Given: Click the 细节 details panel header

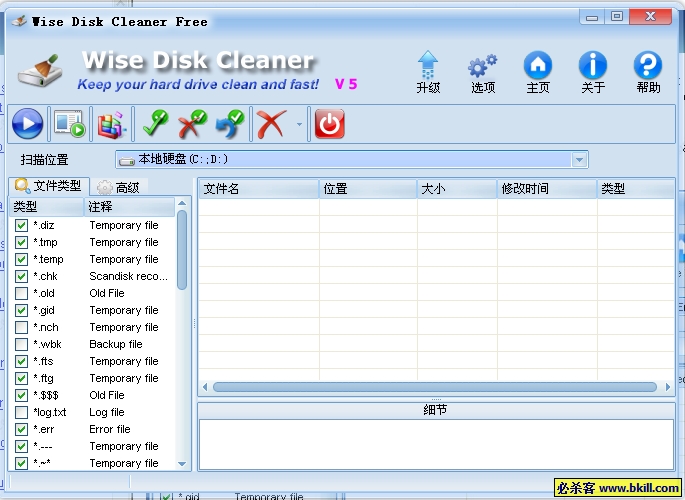Looking at the screenshot, I should [x=435, y=410].
